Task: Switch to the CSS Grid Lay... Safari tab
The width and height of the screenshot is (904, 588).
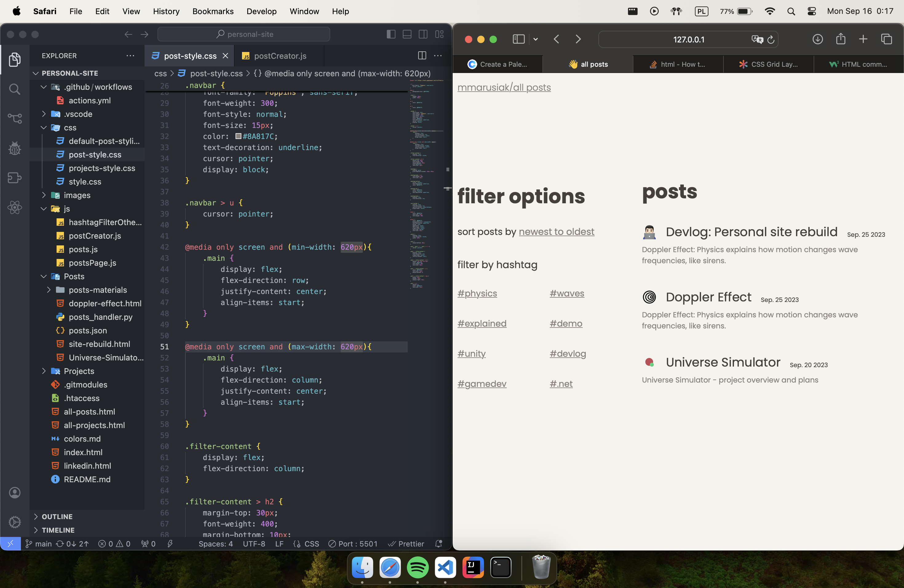Action: [768, 64]
